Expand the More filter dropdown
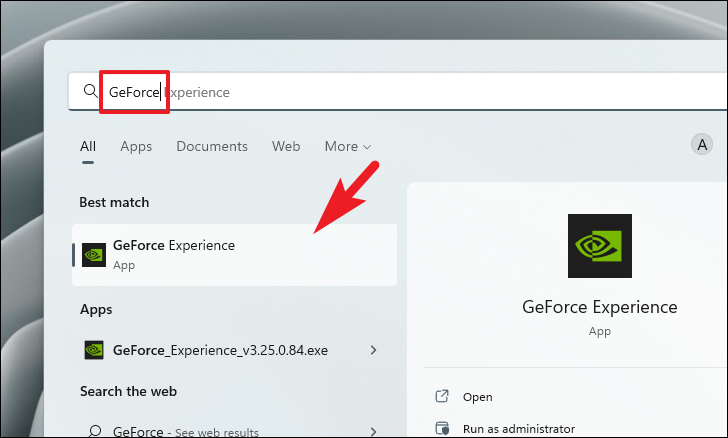This screenshot has height=438, width=728. coord(348,146)
